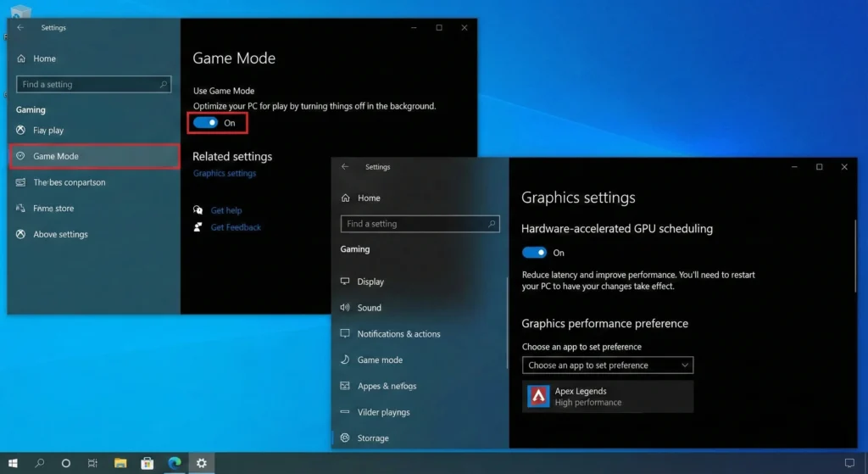Open the Action Center notification icon
Screen dimensions: 868x474
click(849, 463)
